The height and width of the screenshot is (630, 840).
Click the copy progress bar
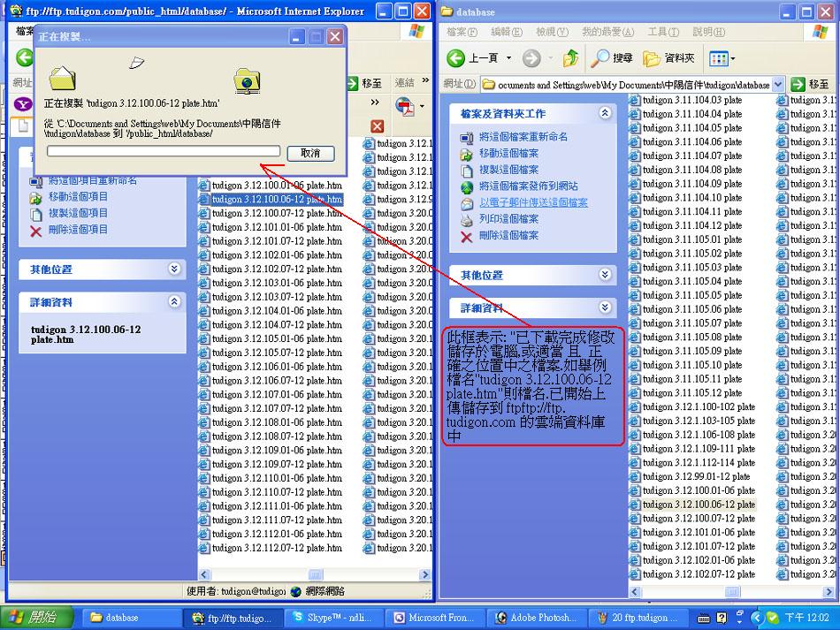tap(164, 151)
